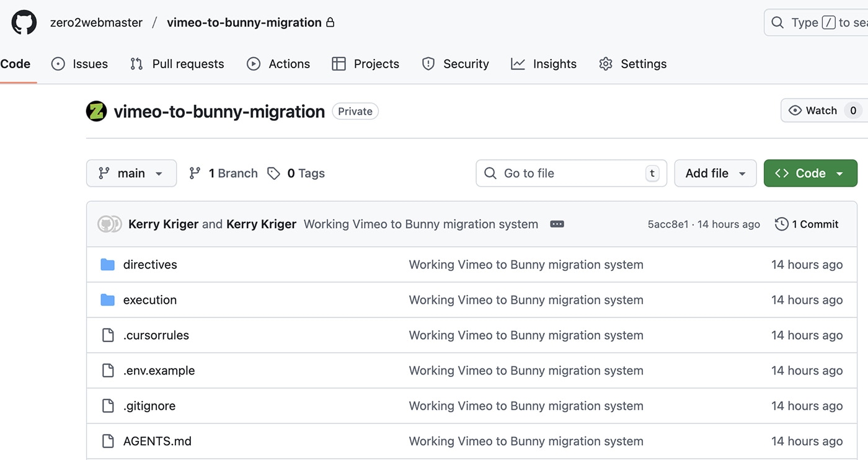Open zero2webmaster owner profile link

click(x=96, y=22)
